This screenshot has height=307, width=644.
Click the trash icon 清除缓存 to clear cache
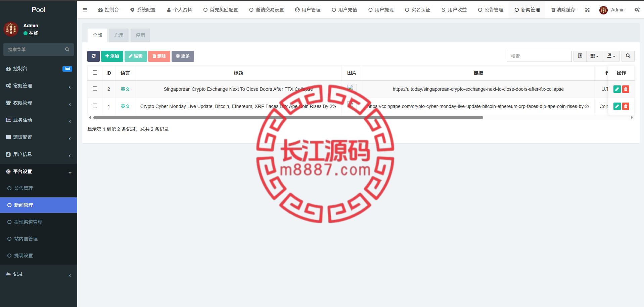pyautogui.click(x=563, y=10)
